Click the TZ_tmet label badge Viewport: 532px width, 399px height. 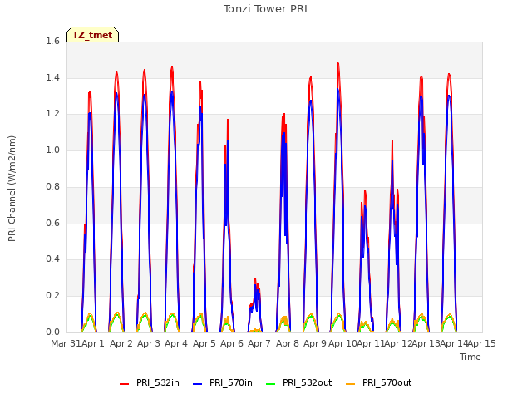[x=92, y=35]
